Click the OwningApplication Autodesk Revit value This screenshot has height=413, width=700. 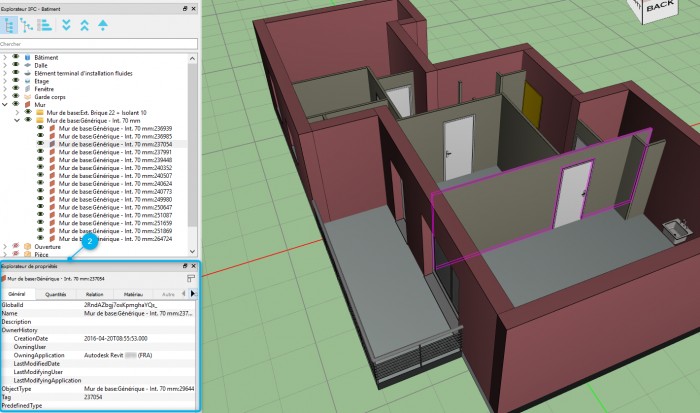pyautogui.click(x=118, y=355)
